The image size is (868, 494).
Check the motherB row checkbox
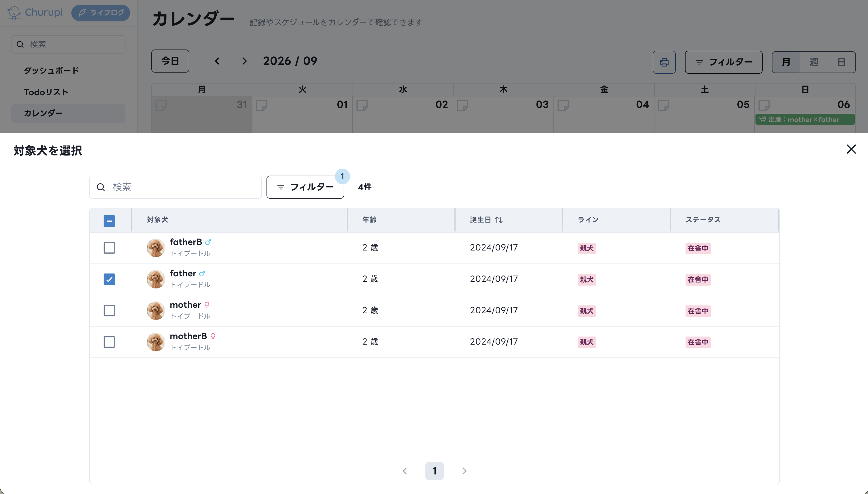(x=109, y=342)
